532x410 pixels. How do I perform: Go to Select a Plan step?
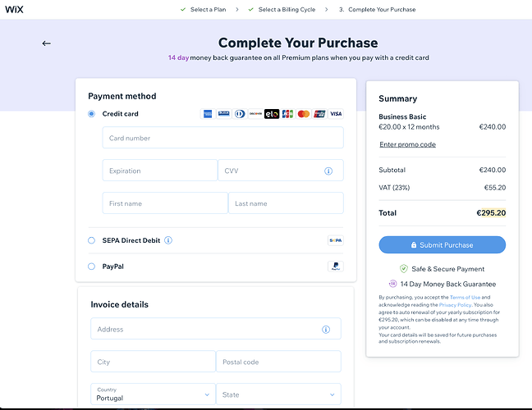click(206, 10)
